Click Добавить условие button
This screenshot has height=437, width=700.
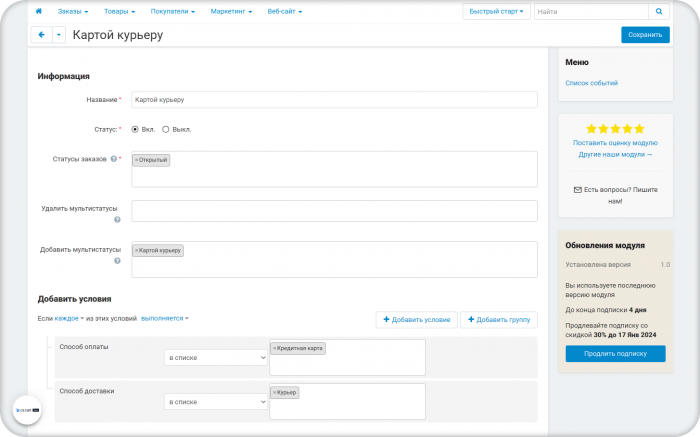coord(417,320)
